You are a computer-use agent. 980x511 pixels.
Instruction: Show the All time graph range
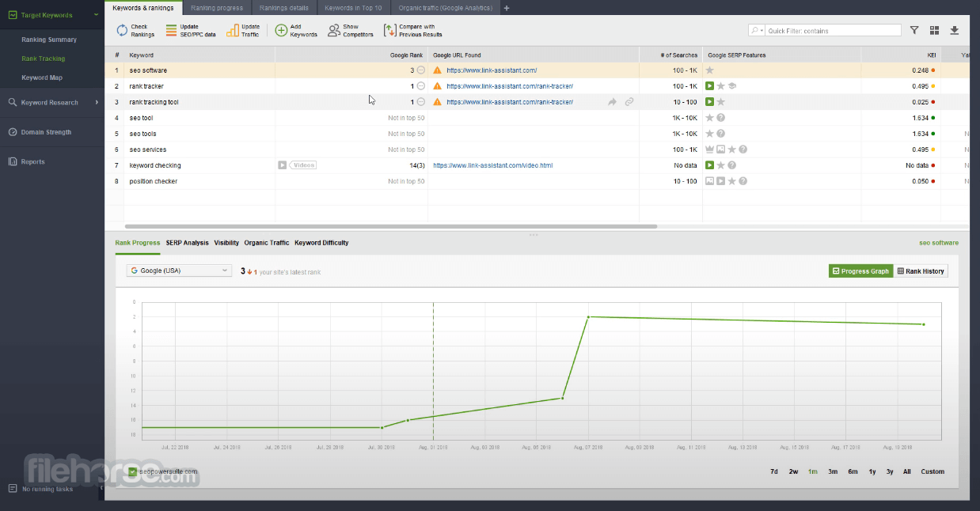pyautogui.click(x=907, y=471)
